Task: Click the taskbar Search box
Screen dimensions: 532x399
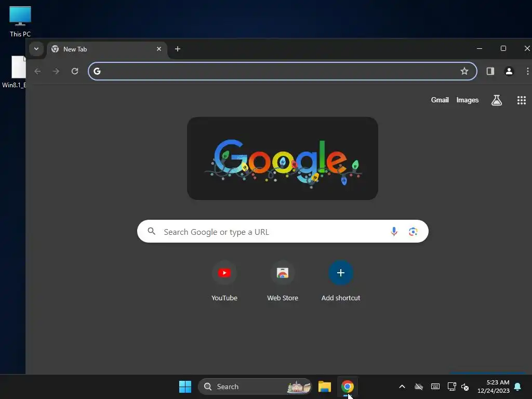Action: (255, 387)
